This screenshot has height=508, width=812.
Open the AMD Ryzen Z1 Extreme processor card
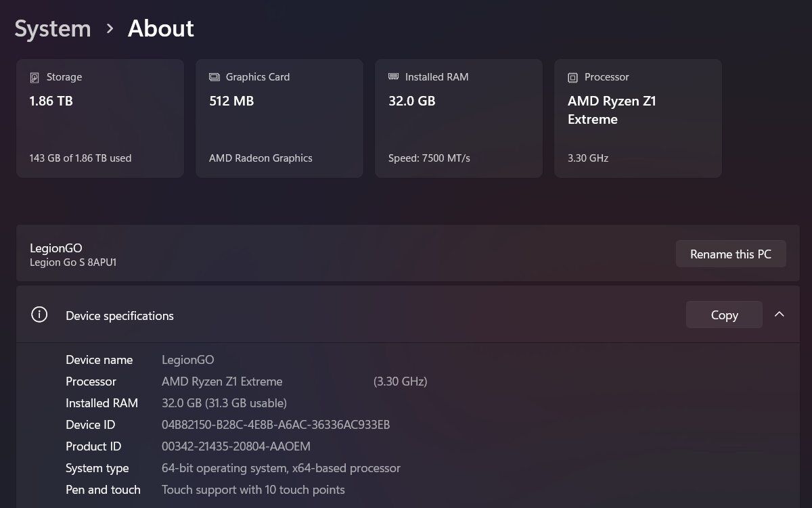click(637, 118)
